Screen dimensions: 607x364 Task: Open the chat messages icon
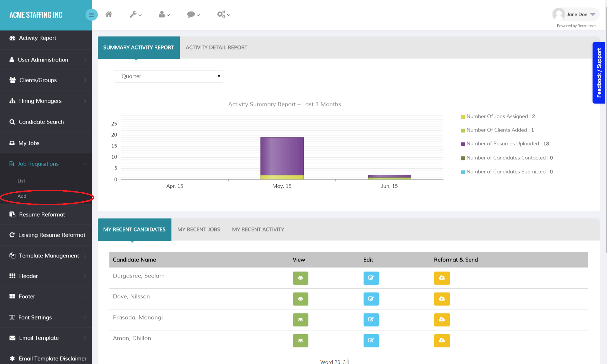click(x=191, y=14)
